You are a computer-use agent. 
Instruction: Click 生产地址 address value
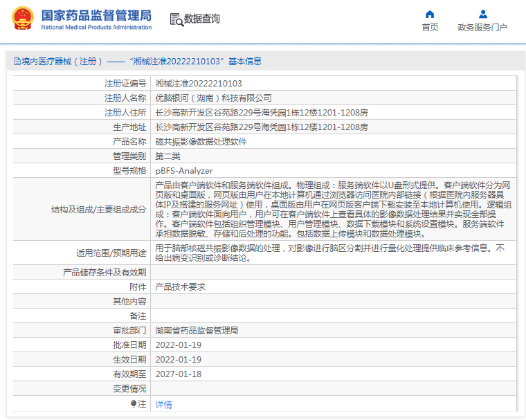pyautogui.click(x=262, y=127)
